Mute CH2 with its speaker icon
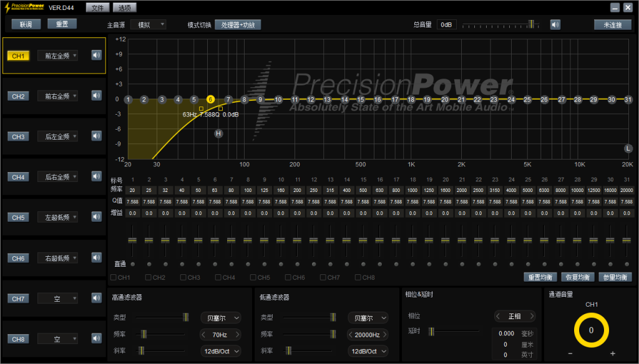The width and height of the screenshot is (639, 364). pos(97,96)
